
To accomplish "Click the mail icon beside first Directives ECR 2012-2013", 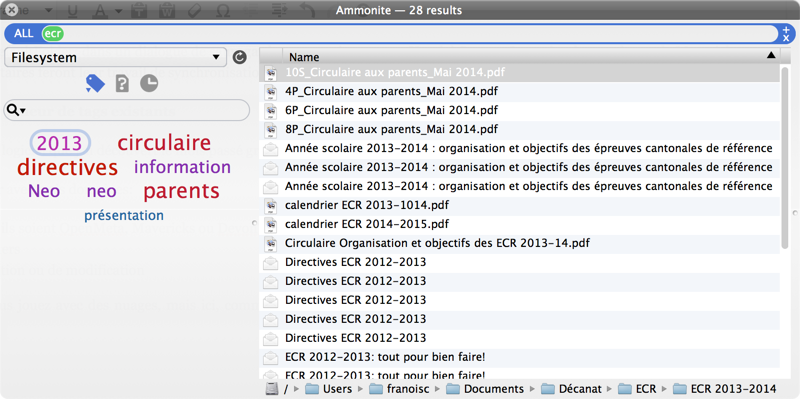I will coord(270,262).
